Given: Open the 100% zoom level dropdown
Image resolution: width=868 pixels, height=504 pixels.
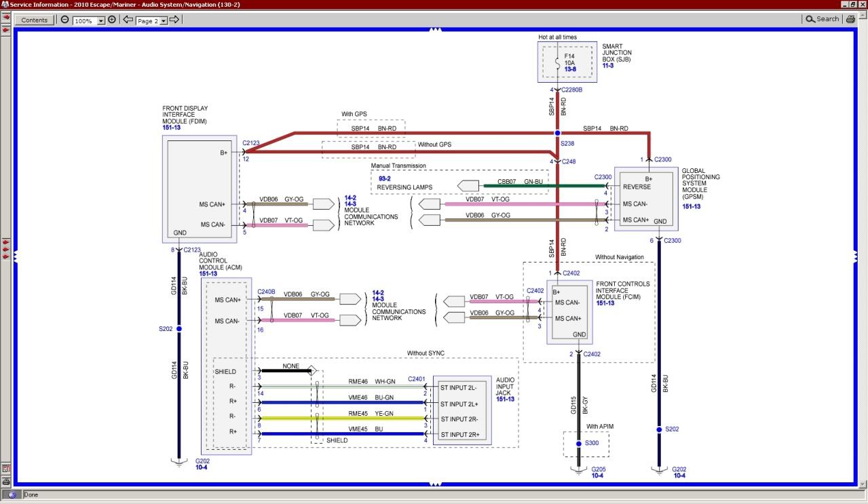Looking at the screenshot, I should point(101,21).
